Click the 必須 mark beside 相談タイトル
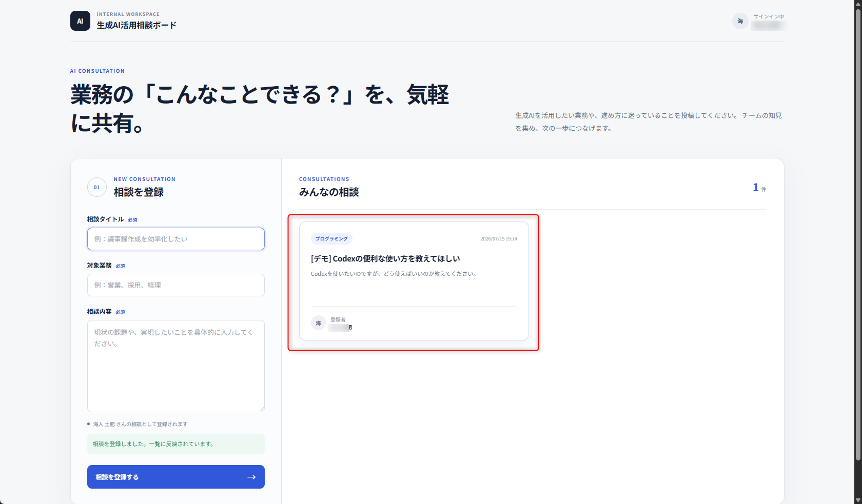The image size is (862, 504). [133, 220]
